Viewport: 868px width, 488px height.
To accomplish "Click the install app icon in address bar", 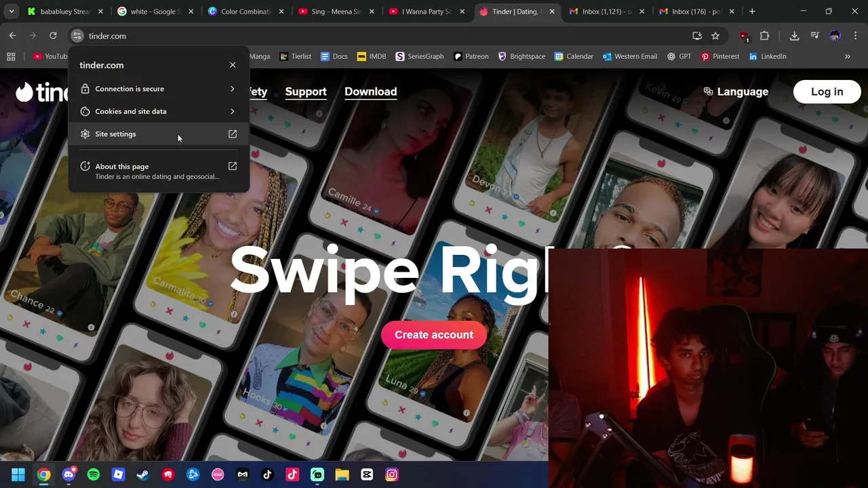I will click(x=697, y=36).
